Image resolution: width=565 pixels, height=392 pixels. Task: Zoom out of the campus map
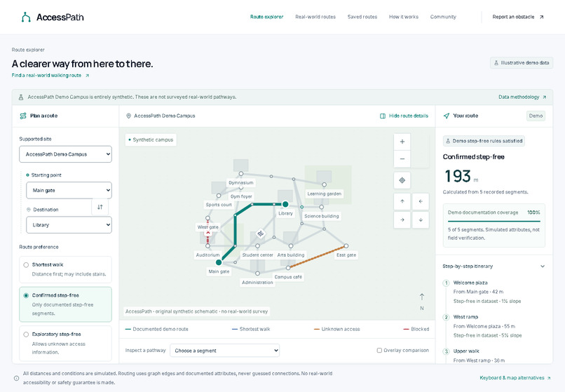coord(402,159)
